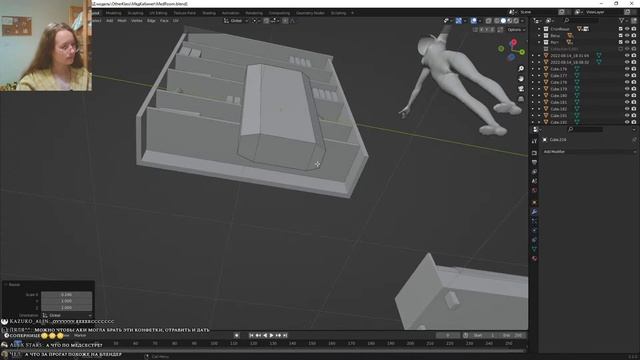Toggle proportional editing icon
This screenshot has width=640, height=360.
(285, 20)
